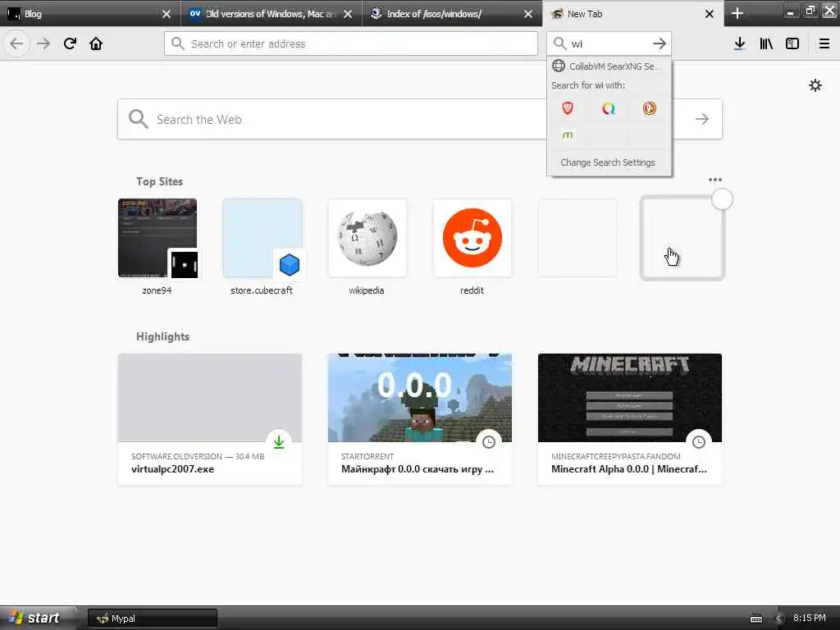Submit the 'wi' search using its arrow
840x630 pixels.
[x=660, y=43]
